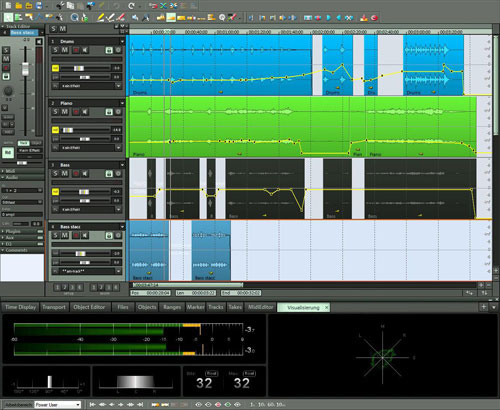
Task: Select the pencil draw tool in the toolbar
Action: click(x=100, y=18)
